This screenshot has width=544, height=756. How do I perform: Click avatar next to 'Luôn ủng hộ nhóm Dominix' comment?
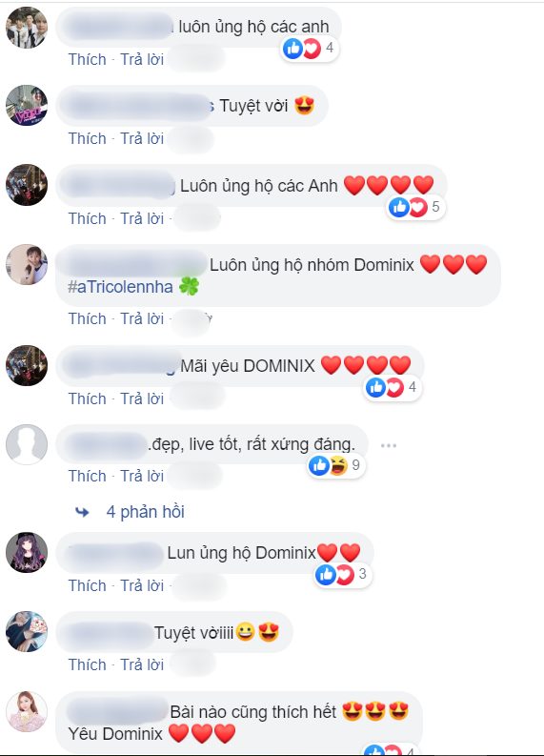(27, 265)
